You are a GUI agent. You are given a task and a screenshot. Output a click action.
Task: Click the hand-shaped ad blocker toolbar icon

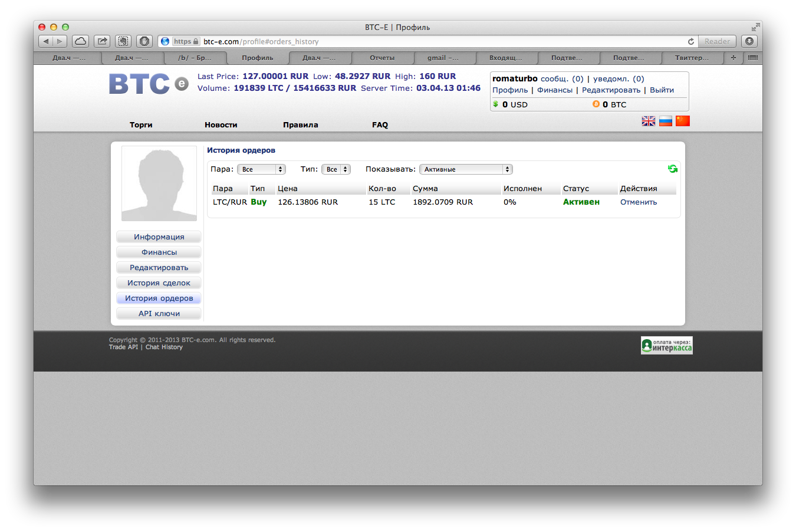(x=144, y=41)
